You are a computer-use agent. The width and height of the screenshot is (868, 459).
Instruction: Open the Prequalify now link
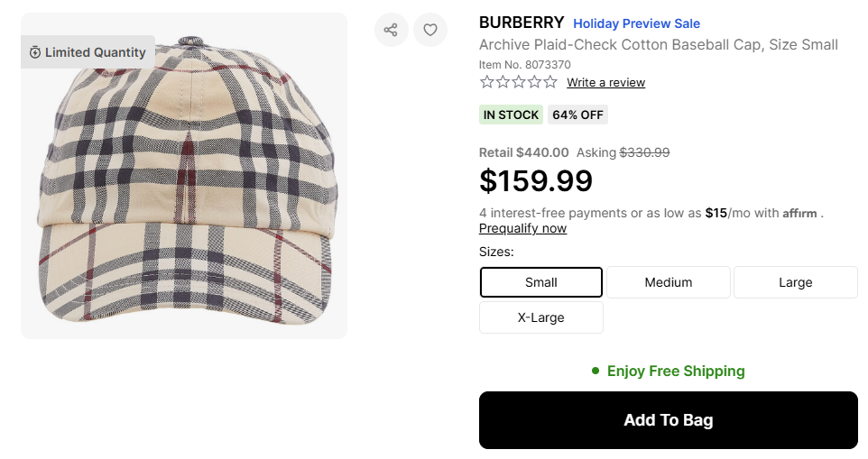(x=522, y=228)
